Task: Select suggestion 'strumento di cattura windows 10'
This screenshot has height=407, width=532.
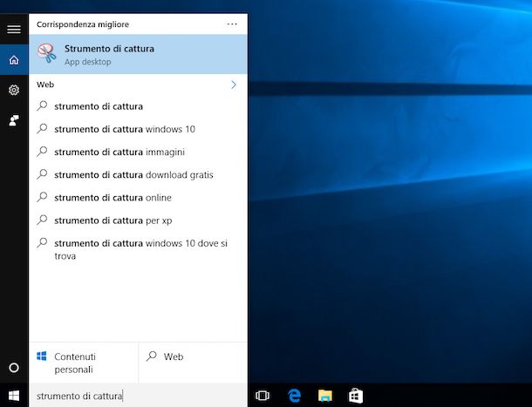Action: (139, 129)
